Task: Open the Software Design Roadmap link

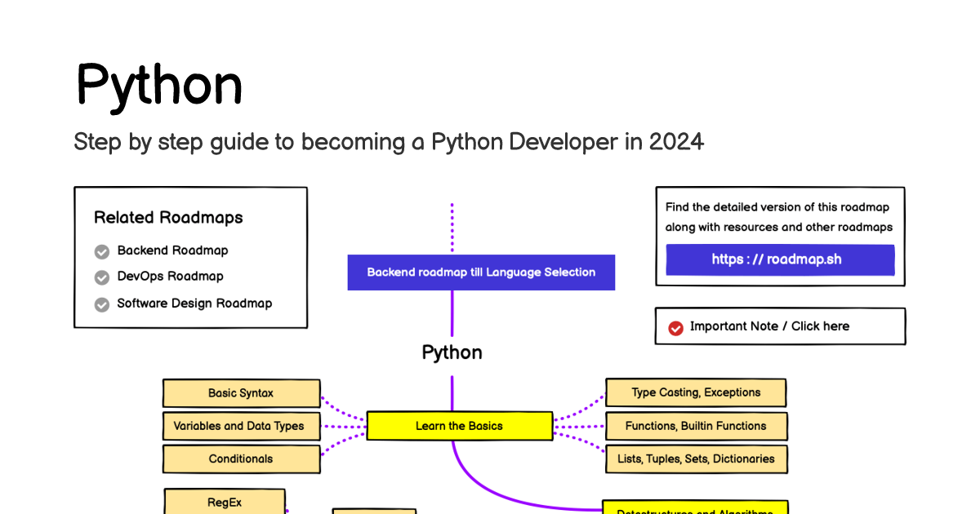Action: point(194,303)
